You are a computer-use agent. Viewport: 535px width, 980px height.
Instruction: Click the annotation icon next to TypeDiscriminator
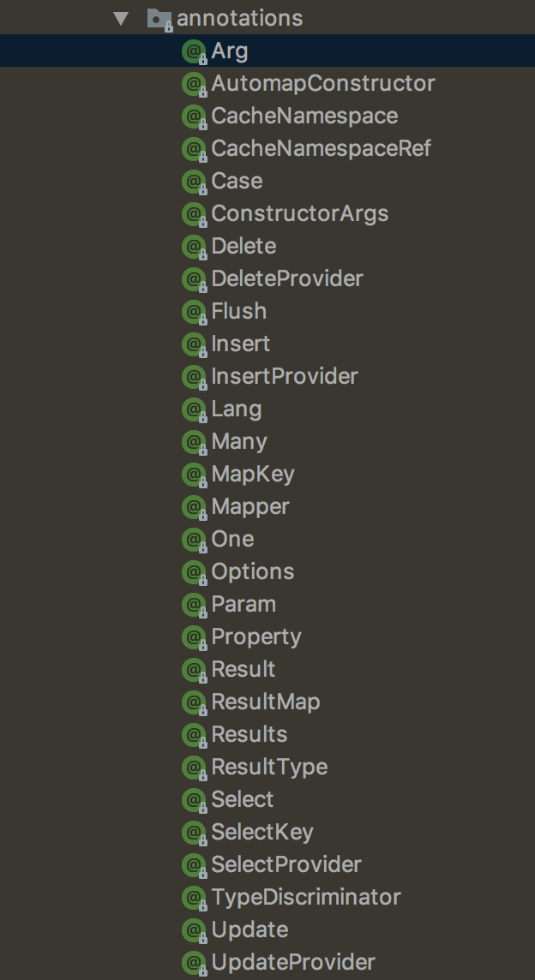[x=195, y=898]
